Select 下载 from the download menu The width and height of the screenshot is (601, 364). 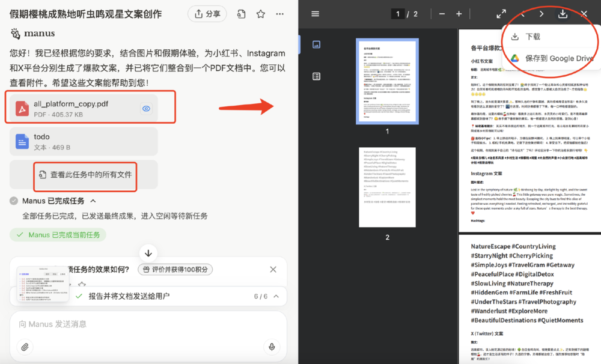click(x=532, y=37)
